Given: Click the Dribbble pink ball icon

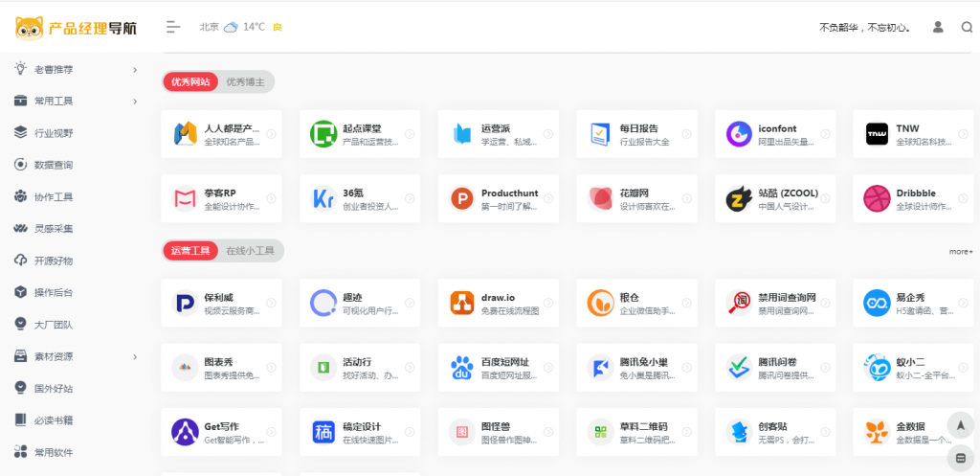Looking at the screenshot, I should coord(877,198).
